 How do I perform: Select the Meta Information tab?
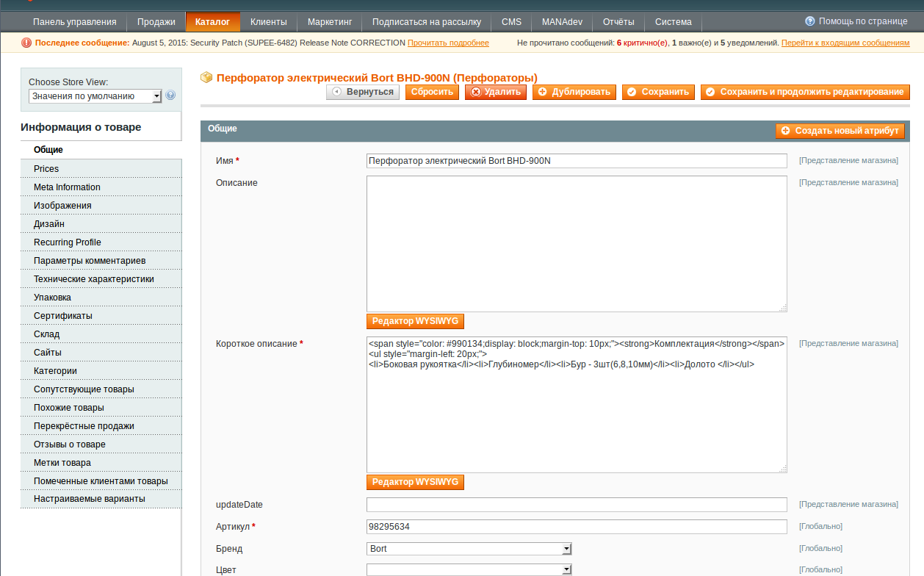101,187
